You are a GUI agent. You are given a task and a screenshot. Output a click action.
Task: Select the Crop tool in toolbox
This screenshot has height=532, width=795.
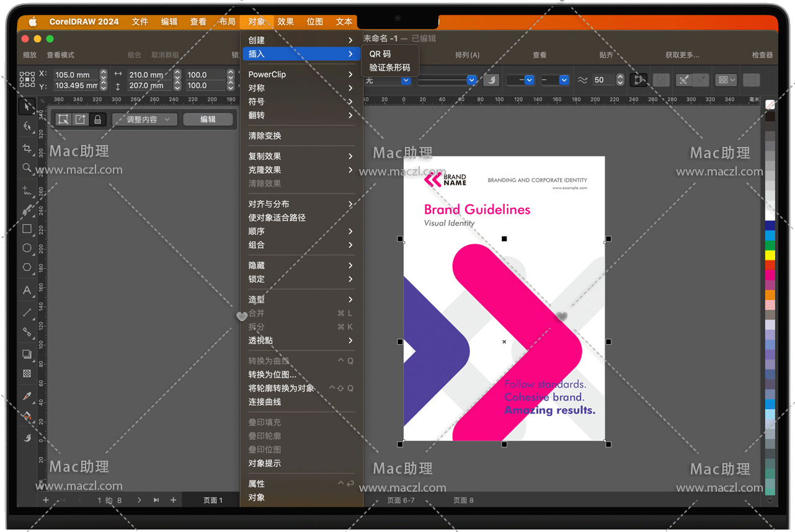pyautogui.click(x=27, y=148)
